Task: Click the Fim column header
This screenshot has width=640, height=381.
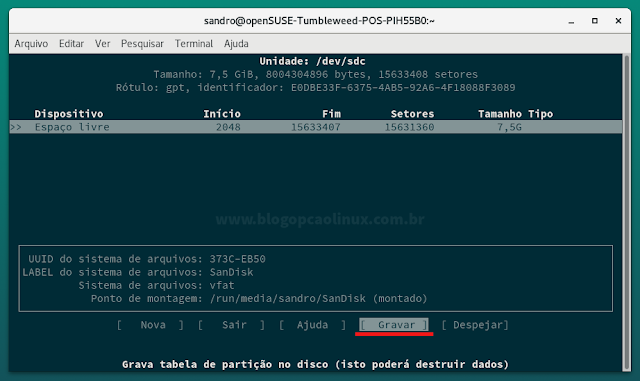Action: click(331, 114)
